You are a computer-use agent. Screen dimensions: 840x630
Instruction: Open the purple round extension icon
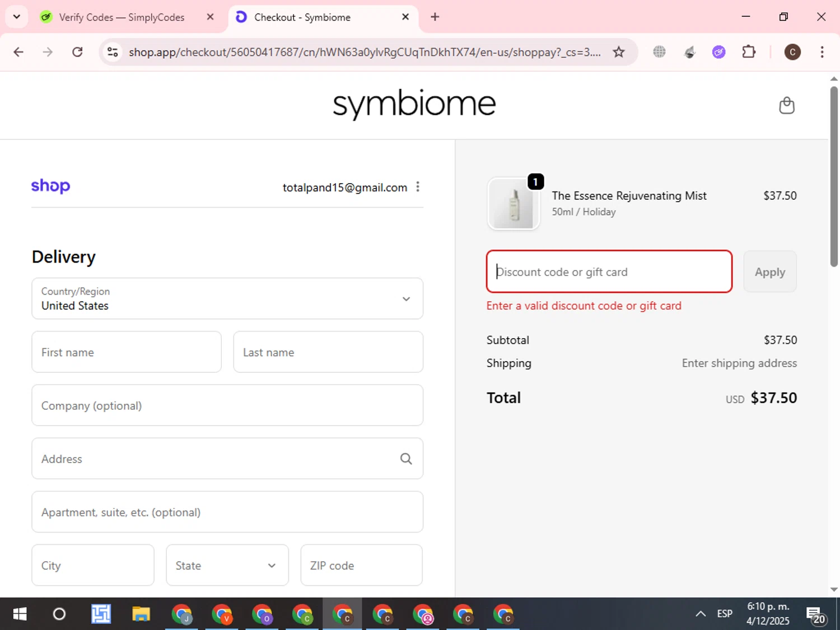719,52
